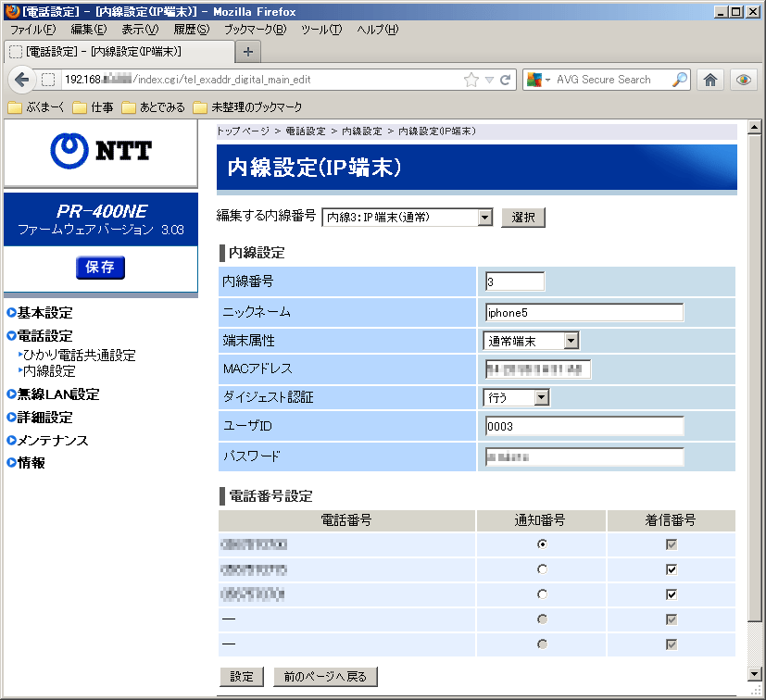766x700 pixels.
Task: Open the ぶくまーく bookmark folder
Action: point(36,107)
